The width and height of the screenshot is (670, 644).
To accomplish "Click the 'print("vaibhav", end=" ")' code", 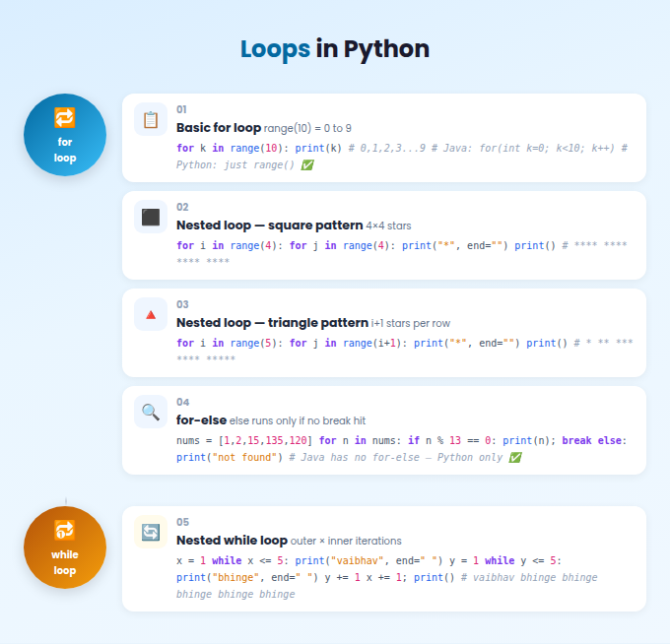I will click(x=369, y=560).
